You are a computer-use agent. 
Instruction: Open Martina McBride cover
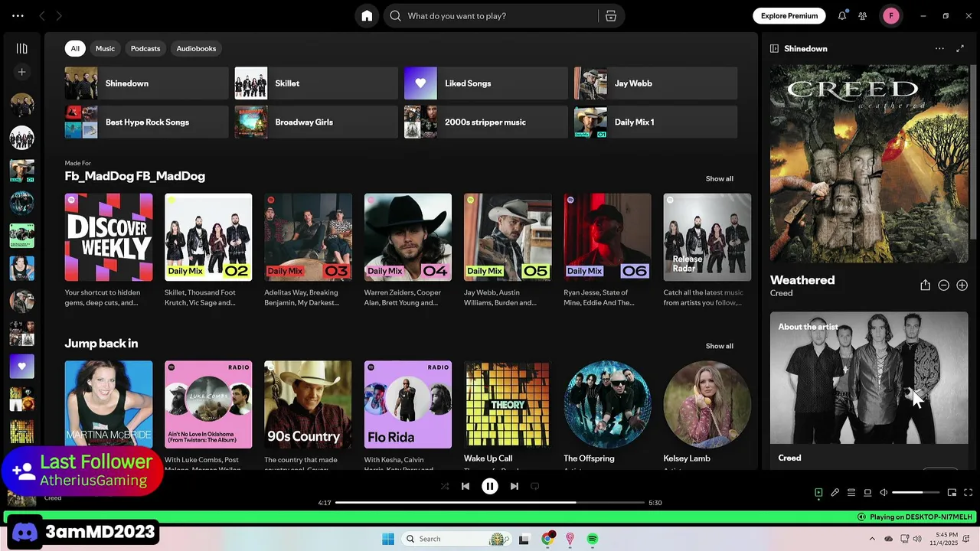pyautogui.click(x=109, y=405)
